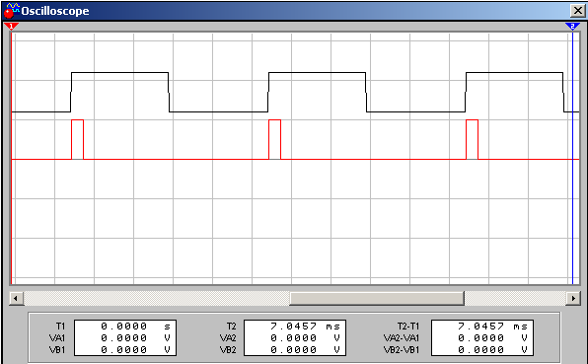Click the VB1 voltage reading
588x364 pixels.
pyautogui.click(x=135, y=350)
